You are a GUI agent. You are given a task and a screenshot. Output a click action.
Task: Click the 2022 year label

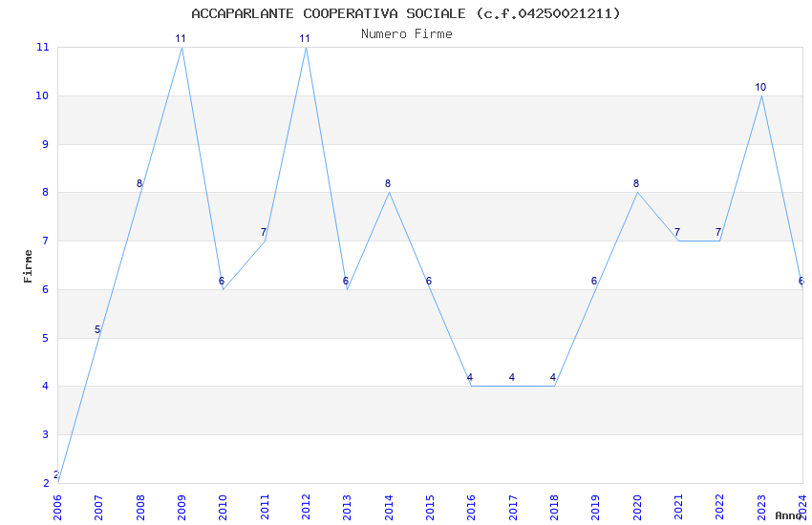pos(720,507)
